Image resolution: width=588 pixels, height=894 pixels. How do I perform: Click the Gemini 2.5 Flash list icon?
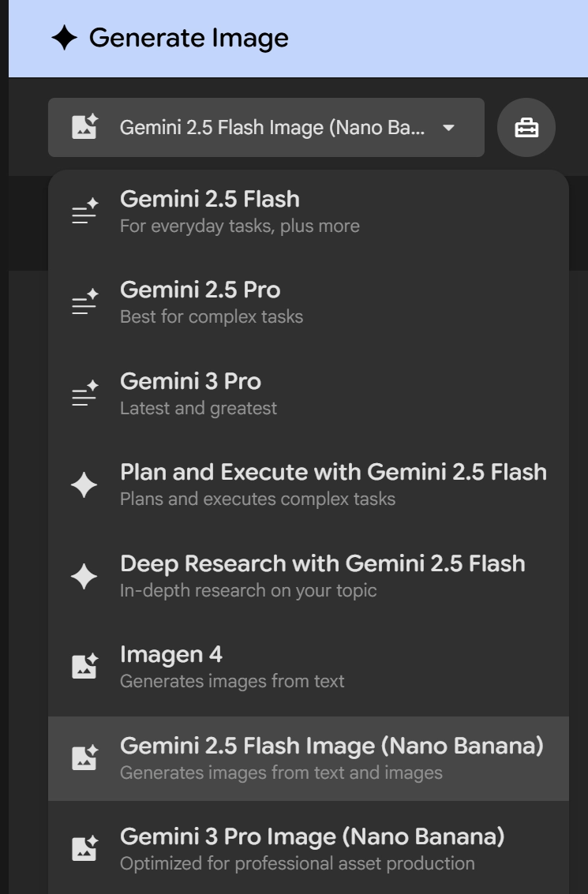[84, 211]
